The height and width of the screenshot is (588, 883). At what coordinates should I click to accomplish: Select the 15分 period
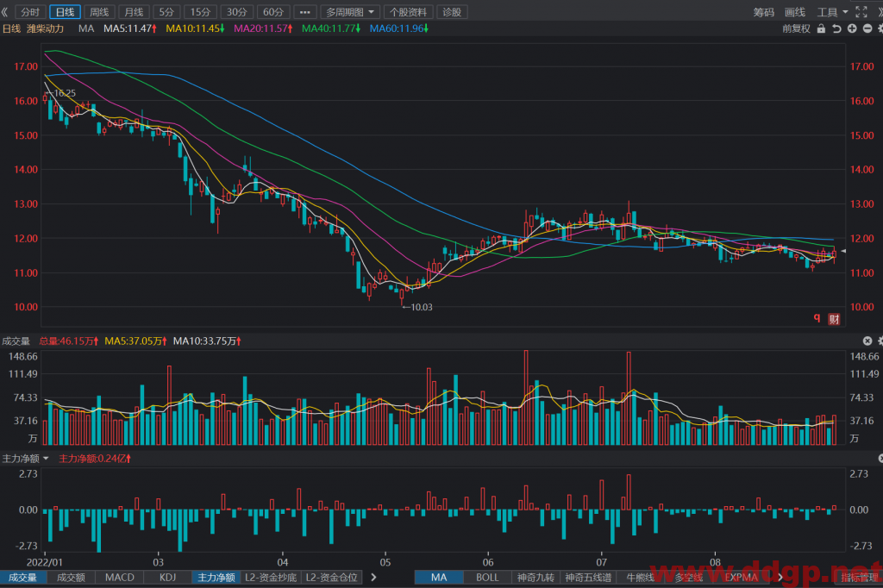click(200, 12)
